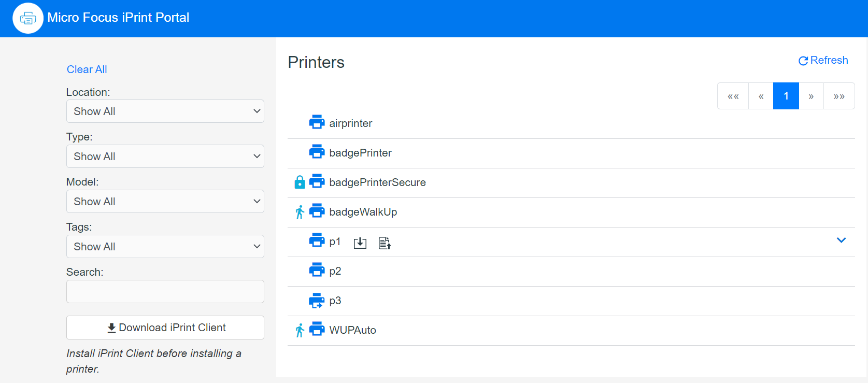This screenshot has height=383, width=868.
Task: Click the Download iPrint Client button
Action: click(165, 328)
